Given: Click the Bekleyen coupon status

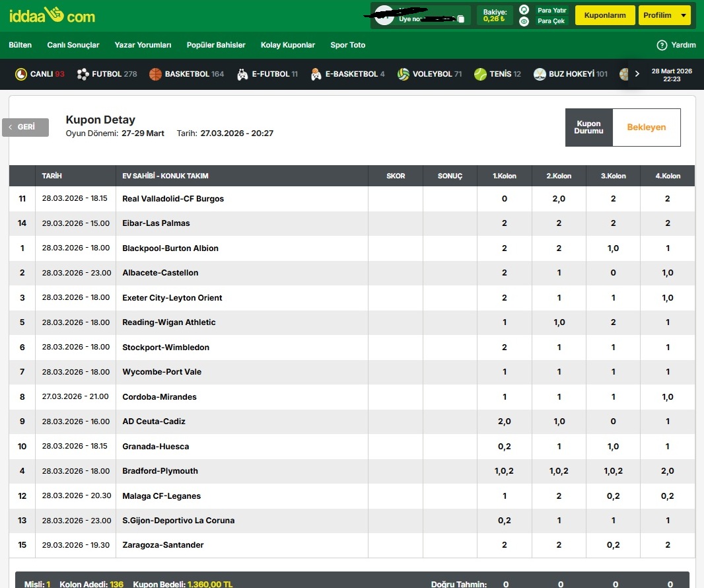Looking at the screenshot, I should 646,127.
